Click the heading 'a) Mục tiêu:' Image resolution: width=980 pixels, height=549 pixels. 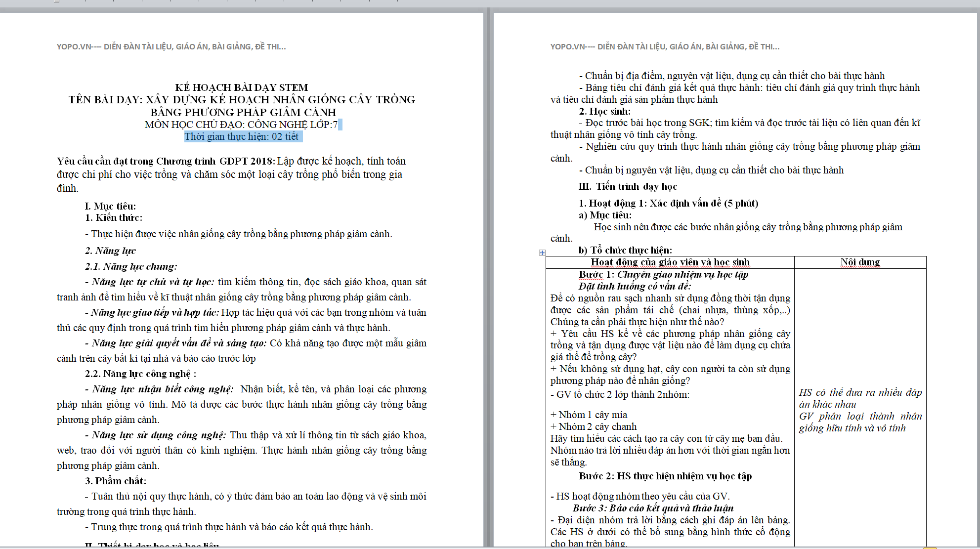[x=605, y=215]
